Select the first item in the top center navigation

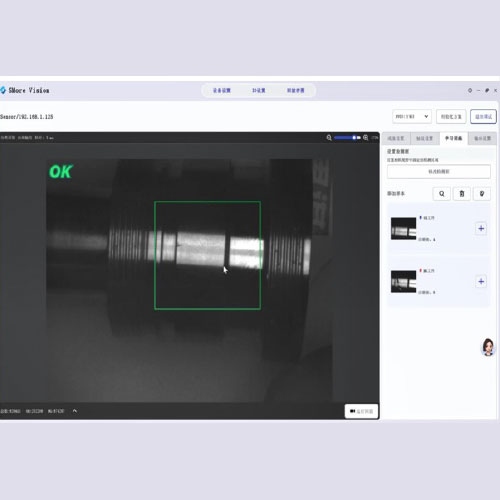point(222,90)
